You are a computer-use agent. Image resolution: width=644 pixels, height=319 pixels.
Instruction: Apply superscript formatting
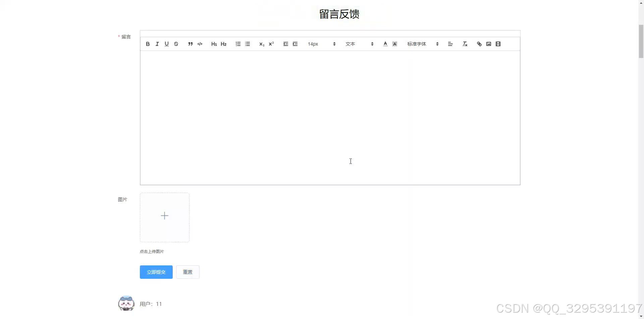pos(271,44)
